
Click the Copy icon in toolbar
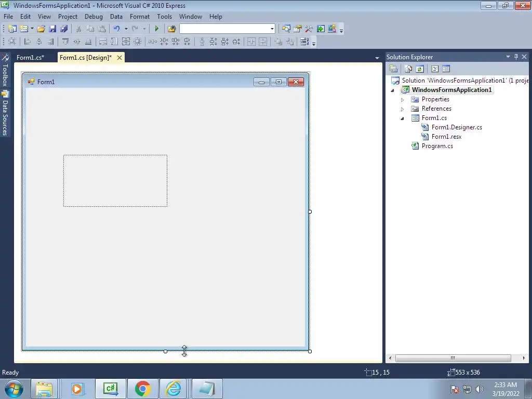[90, 29]
